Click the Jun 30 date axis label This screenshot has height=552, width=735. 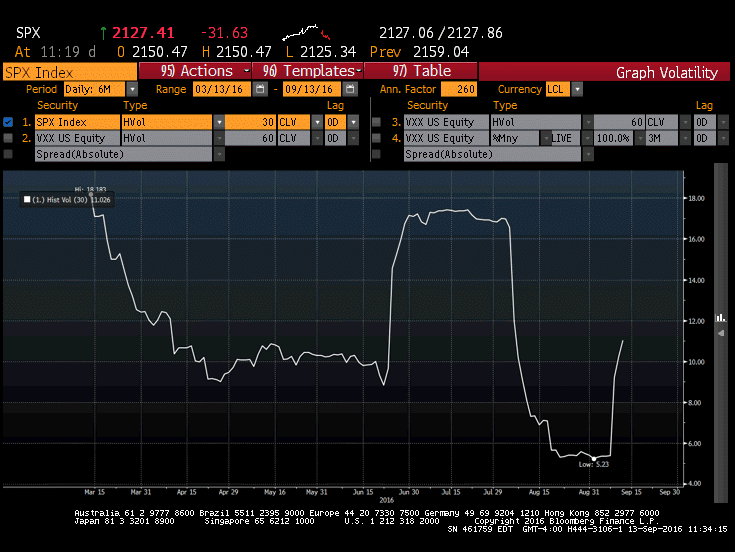409,492
